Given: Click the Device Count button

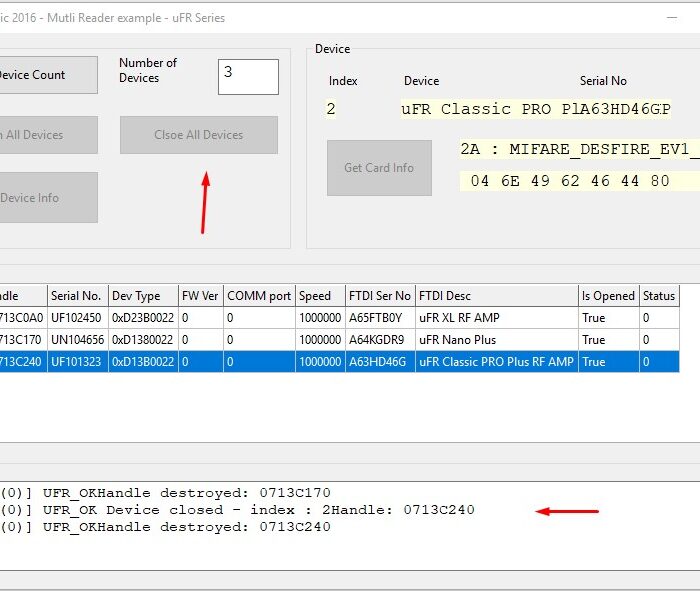Looking at the screenshot, I should [48, 75].
